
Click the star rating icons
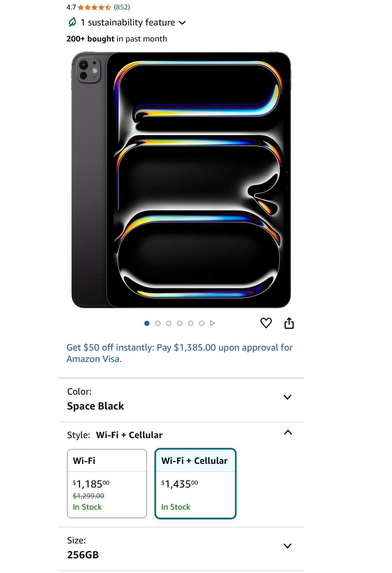coord(94,7)
